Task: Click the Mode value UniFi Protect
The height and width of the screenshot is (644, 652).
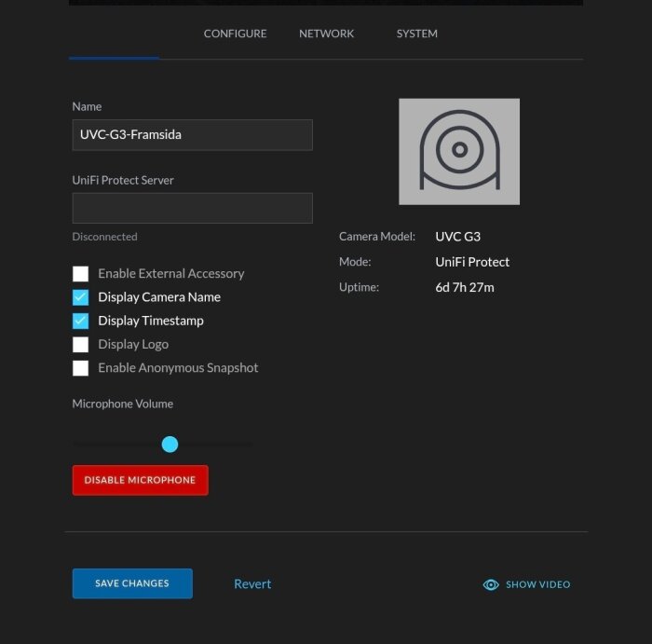Action: pos(472,262)
